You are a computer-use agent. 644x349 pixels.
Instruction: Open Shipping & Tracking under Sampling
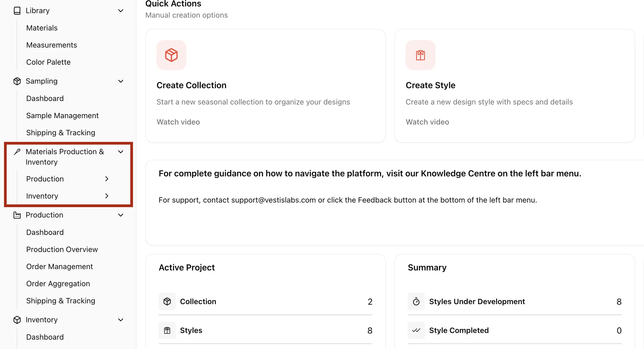pos(61,133)
